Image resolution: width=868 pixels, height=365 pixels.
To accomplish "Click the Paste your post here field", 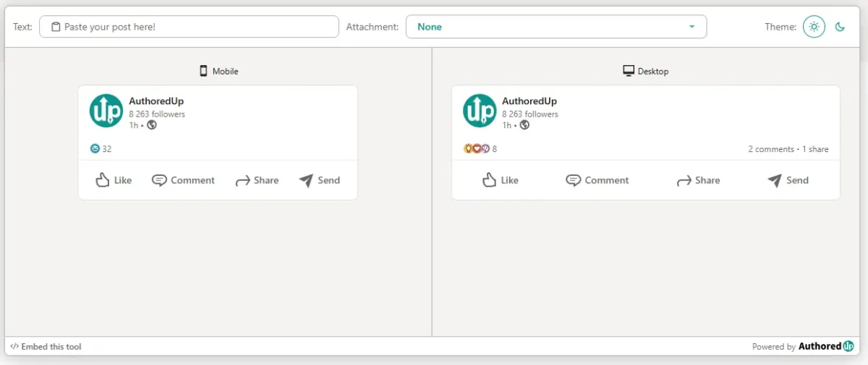I will point(189,27).
